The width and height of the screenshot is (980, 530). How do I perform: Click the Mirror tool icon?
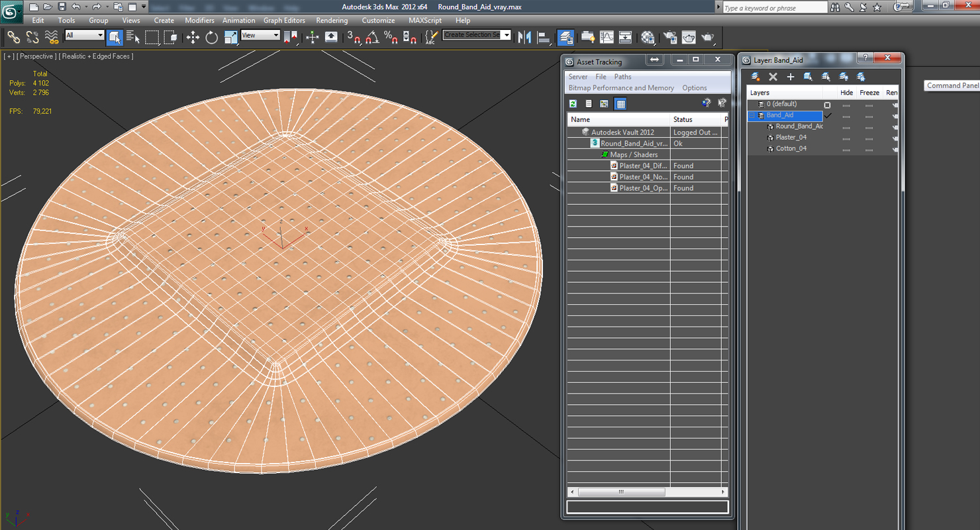(525, 37)
